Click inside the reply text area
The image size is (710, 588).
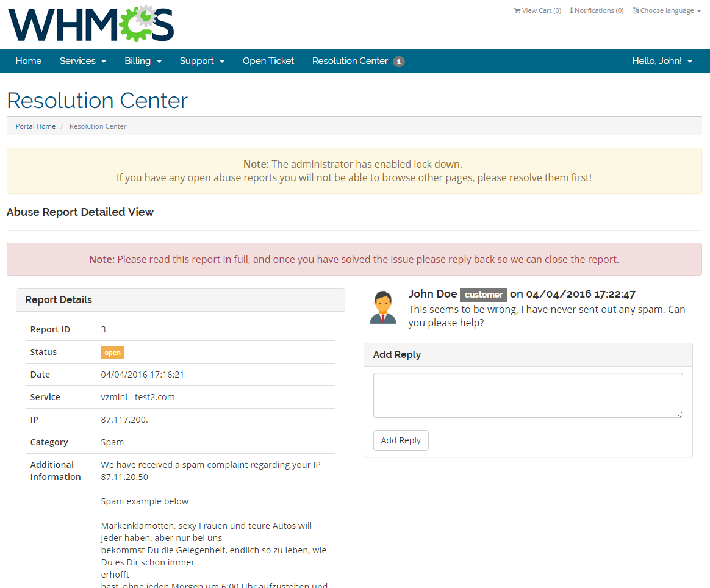click(528, 395)
